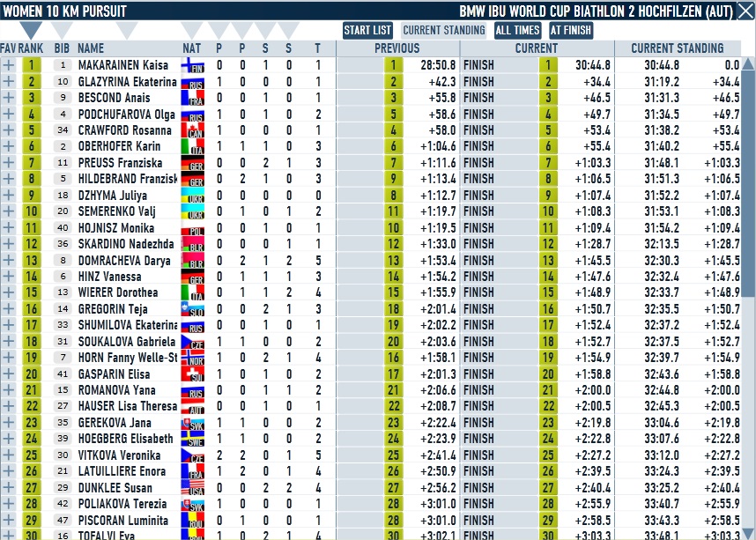This screenshot has width=756, height=540.
Task: Click the RANK column header
Action: click(x=30, y=48)
